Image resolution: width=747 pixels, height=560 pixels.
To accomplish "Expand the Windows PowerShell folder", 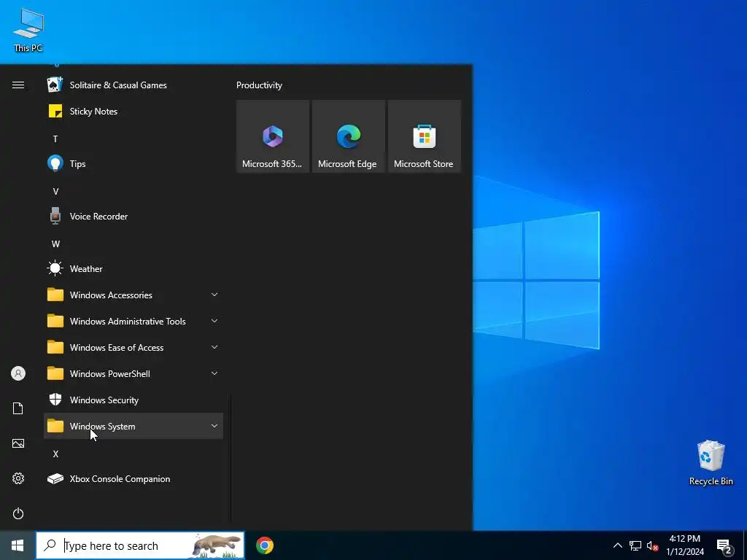I will point(133,374).
